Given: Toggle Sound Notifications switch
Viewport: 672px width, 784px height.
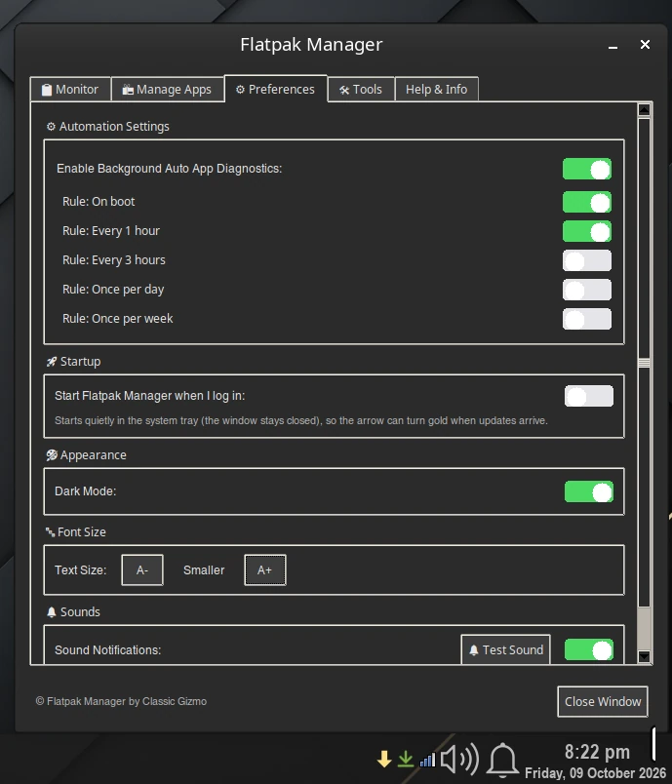Looking at the screenshot, I should [589, 650].
